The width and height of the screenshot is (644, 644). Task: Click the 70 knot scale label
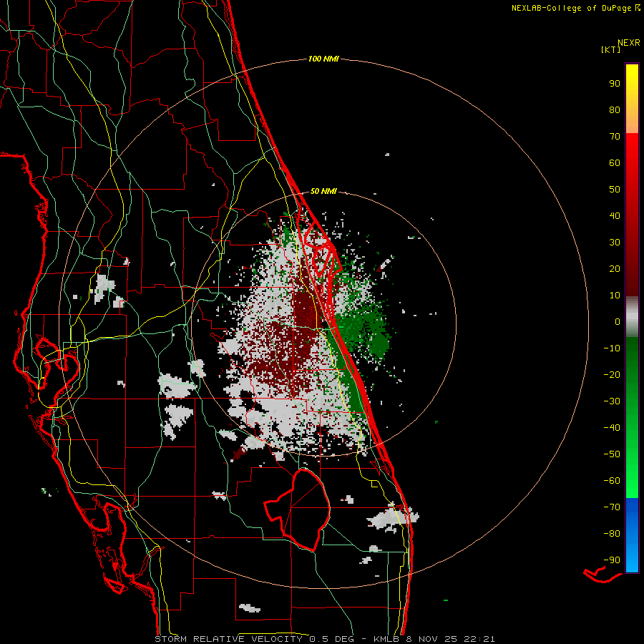615,137
